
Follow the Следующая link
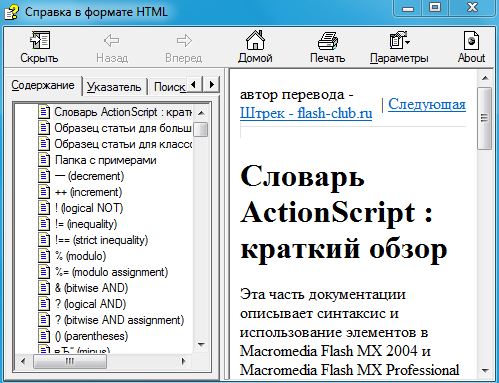427,104
